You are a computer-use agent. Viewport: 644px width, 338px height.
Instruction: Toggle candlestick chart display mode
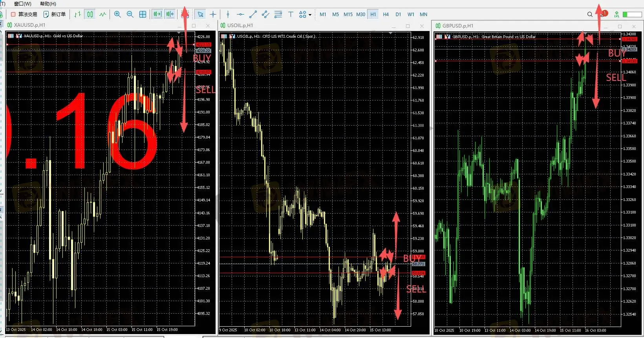(x=90, y=15)
